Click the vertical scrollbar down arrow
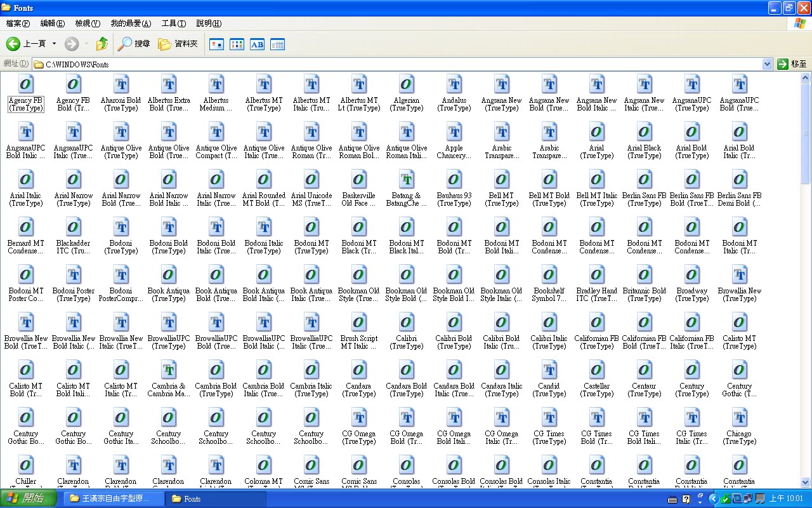 click(x=806, y=483)
